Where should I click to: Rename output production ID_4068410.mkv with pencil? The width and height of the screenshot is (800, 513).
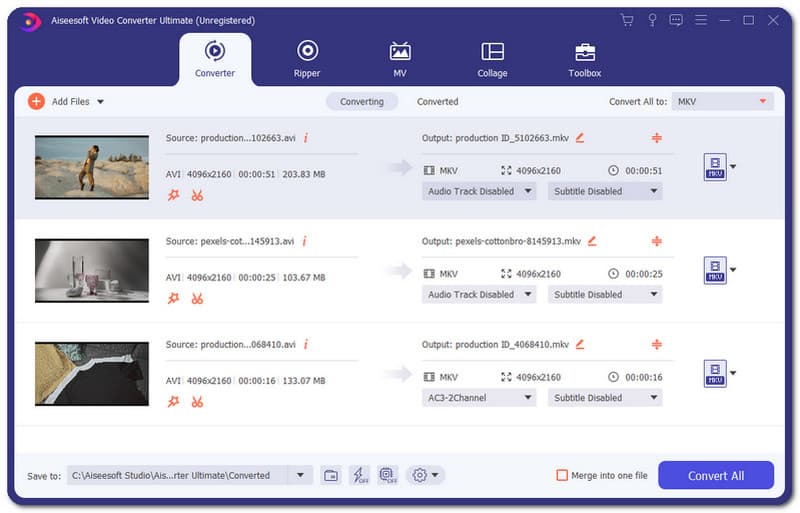coord(580,344)
